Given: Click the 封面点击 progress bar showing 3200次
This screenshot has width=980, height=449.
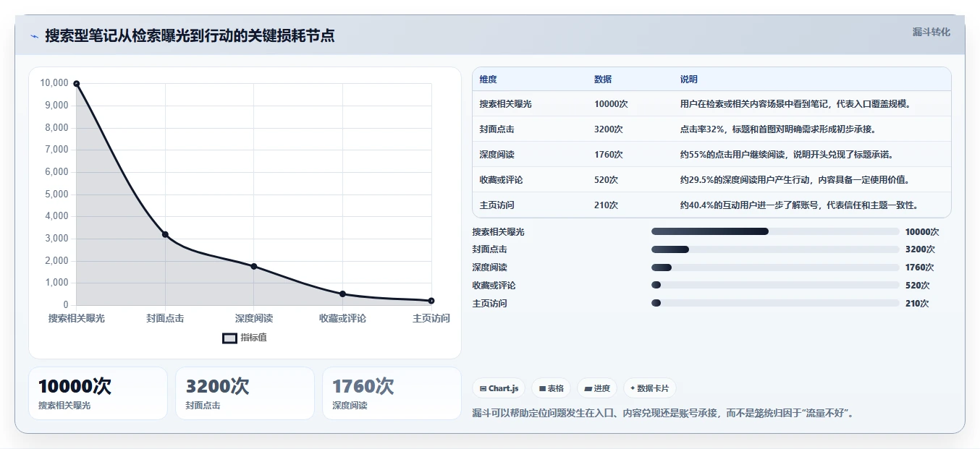Looking at the screenshot, I should [775, 249].
